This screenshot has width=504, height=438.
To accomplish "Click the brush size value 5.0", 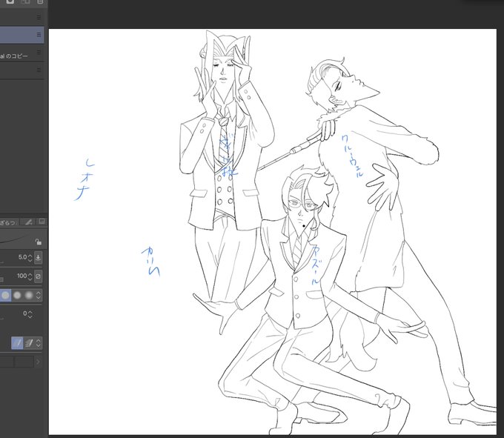I will coord(22,257).
